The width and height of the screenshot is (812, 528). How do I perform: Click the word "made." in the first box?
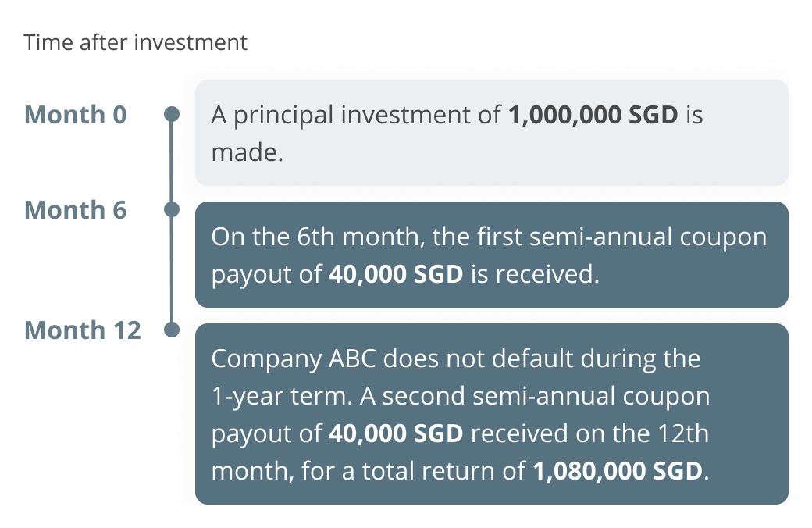pyautogui.click(x=246, y=152)
